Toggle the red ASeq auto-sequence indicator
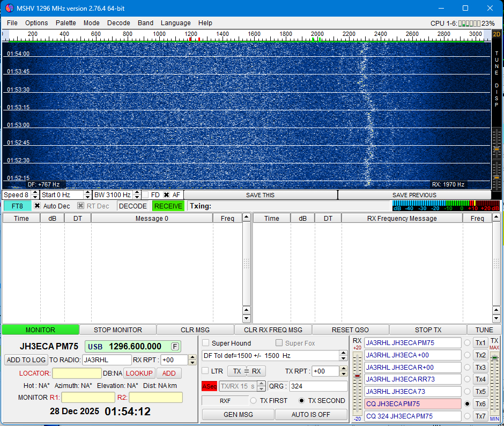Image resolution: width=504 pixels, height=426 pixels. (x=209, y=386)
